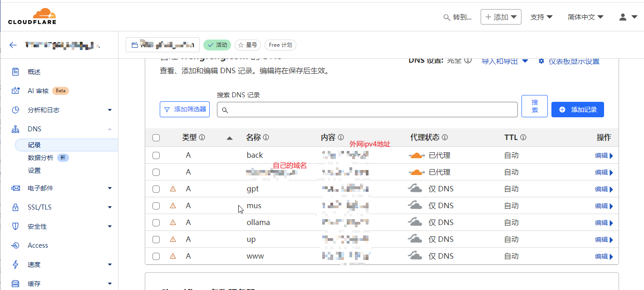This screenshot has width=644, height=290.
Task: Open the 添加 dropdown in top bar
Action: click(x=501, y=17)
